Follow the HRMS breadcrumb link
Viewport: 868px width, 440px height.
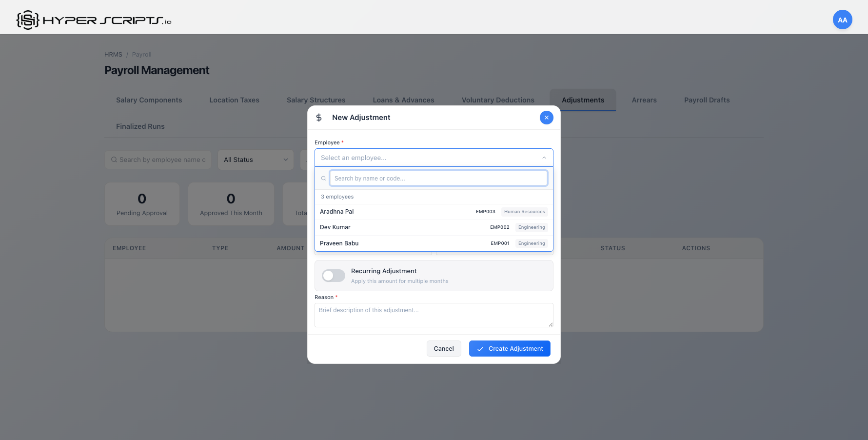click(x=113, y=54)
